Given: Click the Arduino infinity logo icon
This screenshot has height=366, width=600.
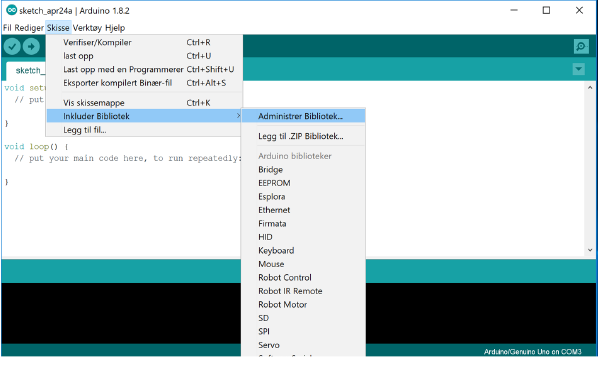Looking at the screenshot, I should 11,10.
